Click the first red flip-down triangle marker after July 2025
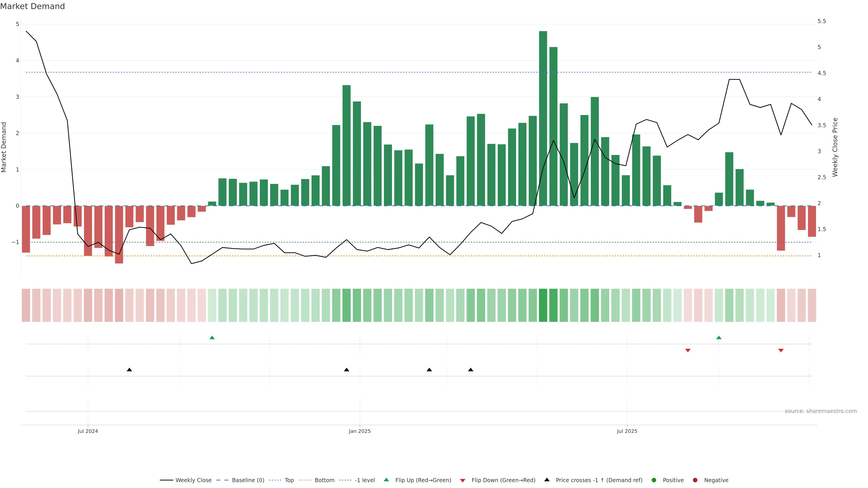The image size is (868, 488). pyautogui.click(x=688, y=351)
